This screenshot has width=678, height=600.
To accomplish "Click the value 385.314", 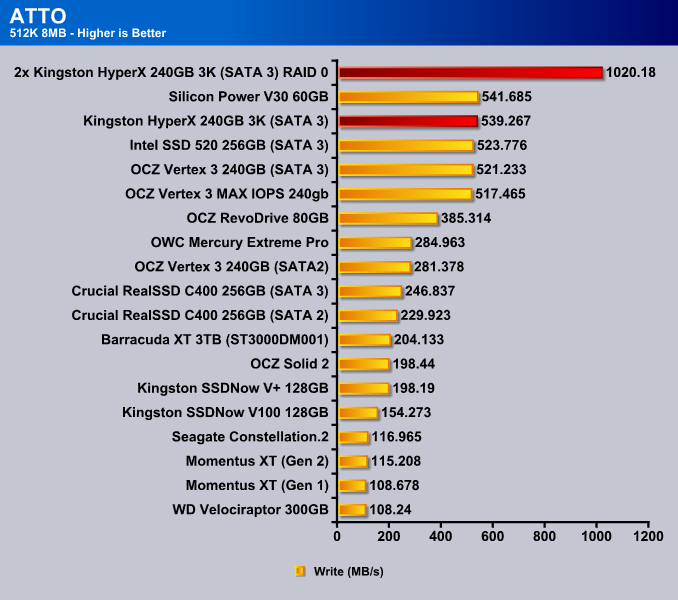I will (x=466, y=218).
